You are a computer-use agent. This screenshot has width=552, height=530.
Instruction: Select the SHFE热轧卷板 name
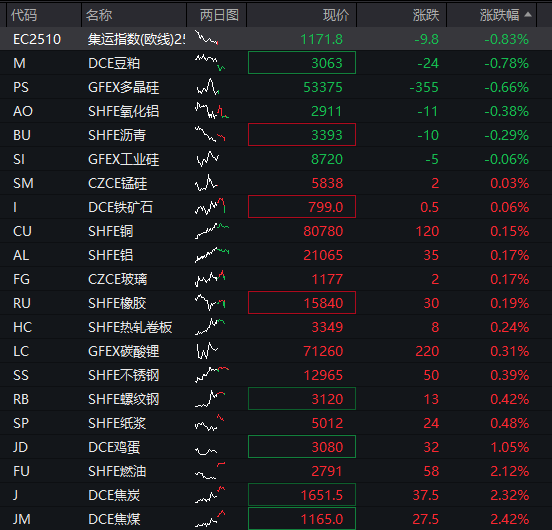tap(130, 327)
